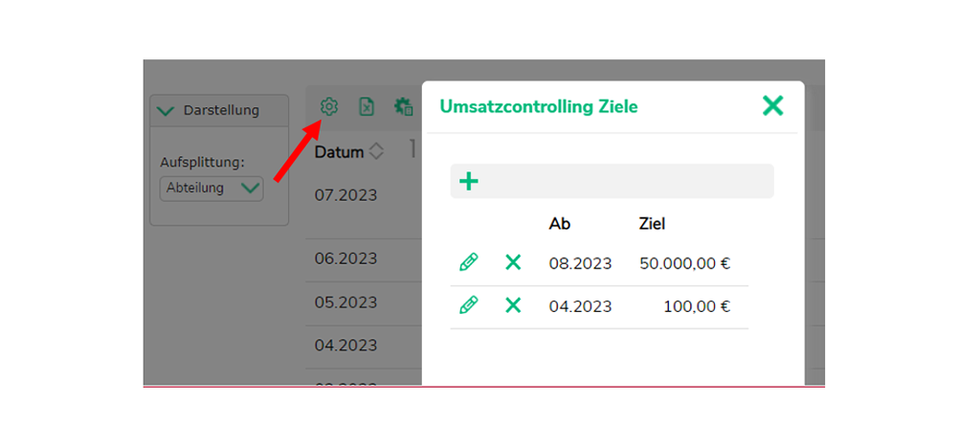
Task: Open the settings gear icon in toolbar
Action: point(329,107)
